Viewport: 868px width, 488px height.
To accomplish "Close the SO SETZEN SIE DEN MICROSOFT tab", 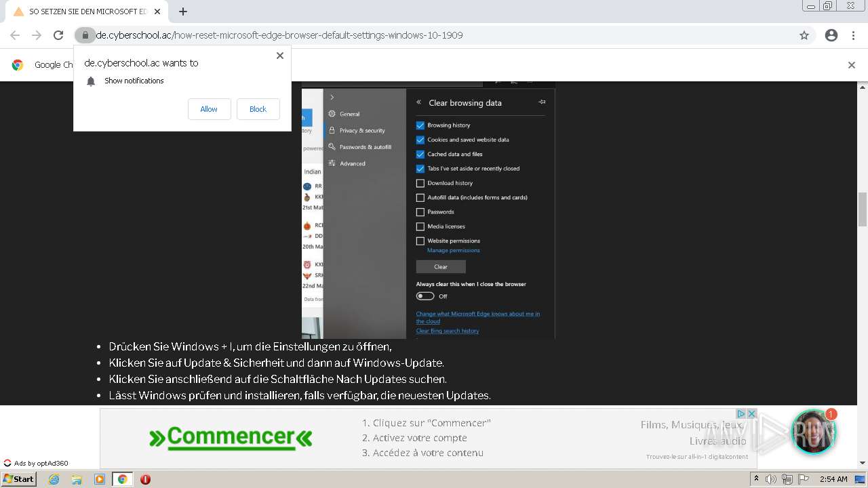I will [x=157, y=12].
